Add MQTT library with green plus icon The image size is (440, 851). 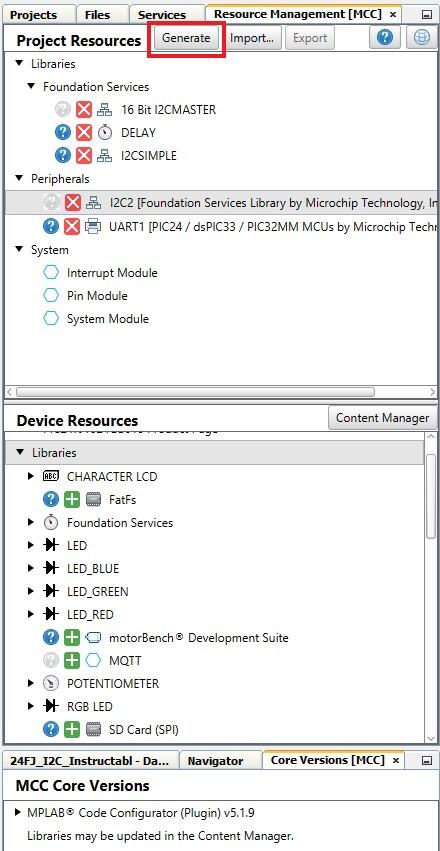click(72, 661)
